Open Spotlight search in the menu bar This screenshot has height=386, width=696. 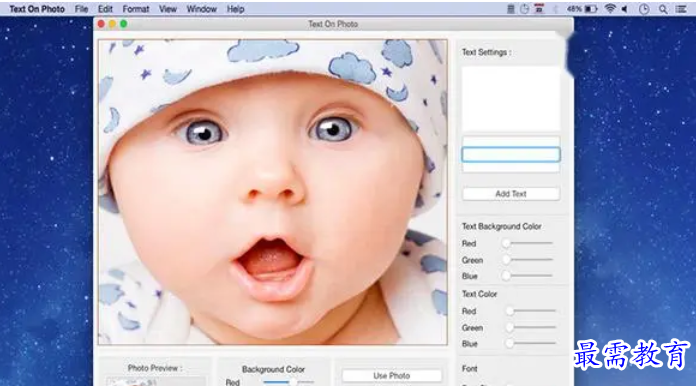click(x=663, y=9)
